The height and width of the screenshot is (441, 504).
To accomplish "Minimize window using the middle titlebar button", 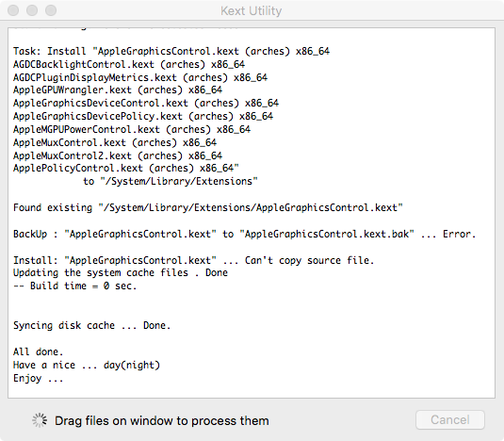I will [32, 10].
